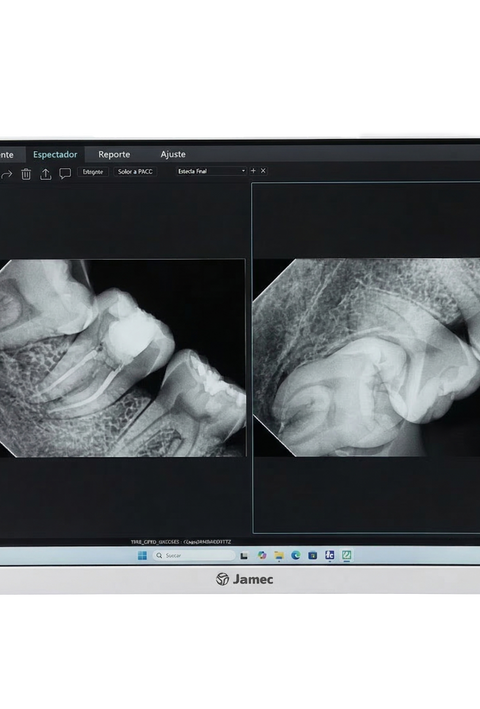Open File Explorer from the taskbar
This screenshot has width=480, height=709.
(x=279, y=556)
